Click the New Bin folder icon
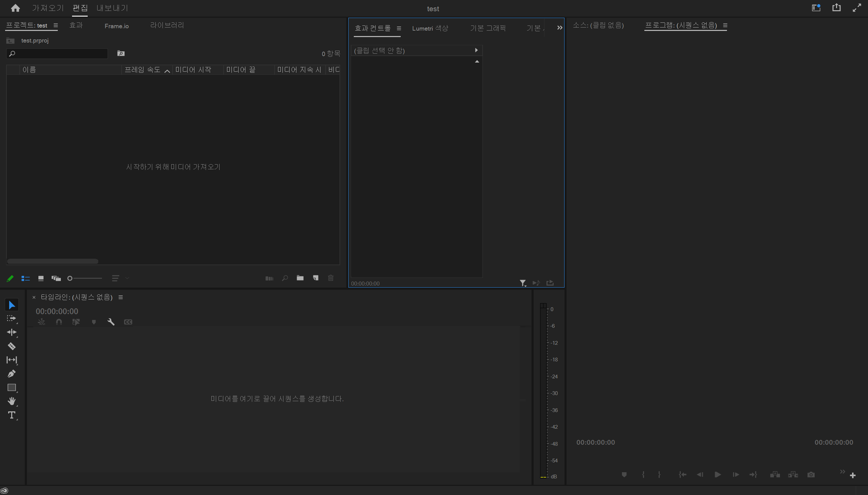Image resolution: width=868 pixels, height=495 pixels. (300, 278)
